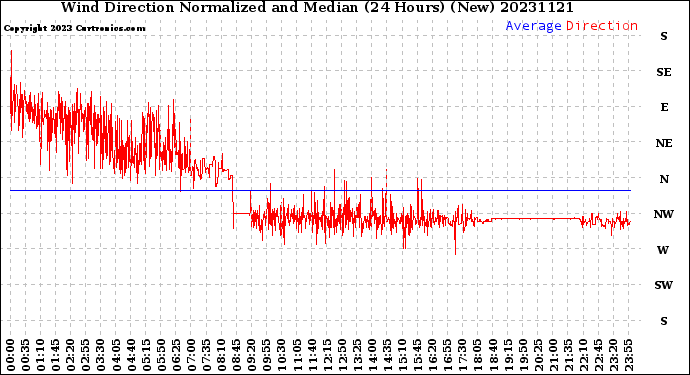This screenshot has width=690, height=375.
Task: Select the 01:45 time label
Action: pyautogui.click(x=56, y=356)
